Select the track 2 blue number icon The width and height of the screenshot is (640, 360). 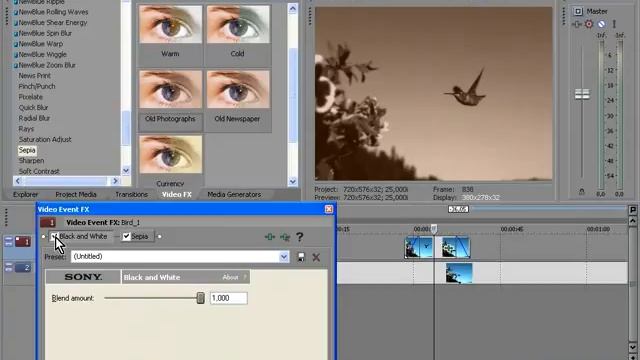tap(23, 268)
